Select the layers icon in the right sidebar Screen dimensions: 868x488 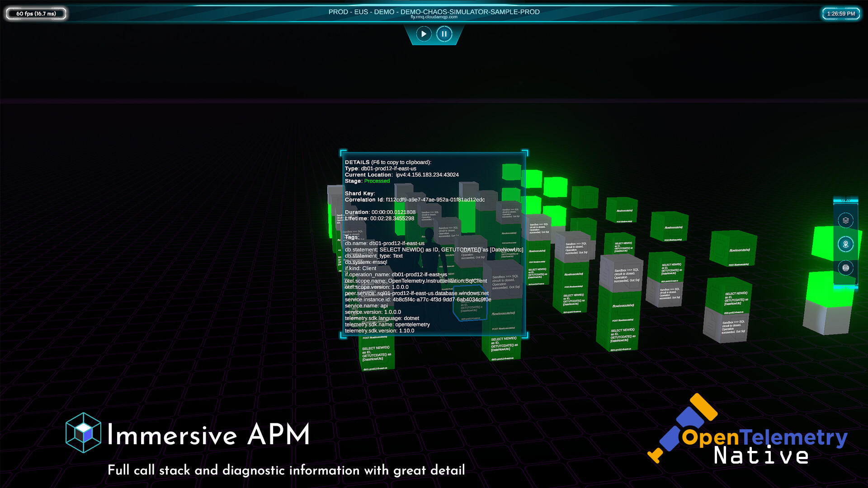[846, 220]
